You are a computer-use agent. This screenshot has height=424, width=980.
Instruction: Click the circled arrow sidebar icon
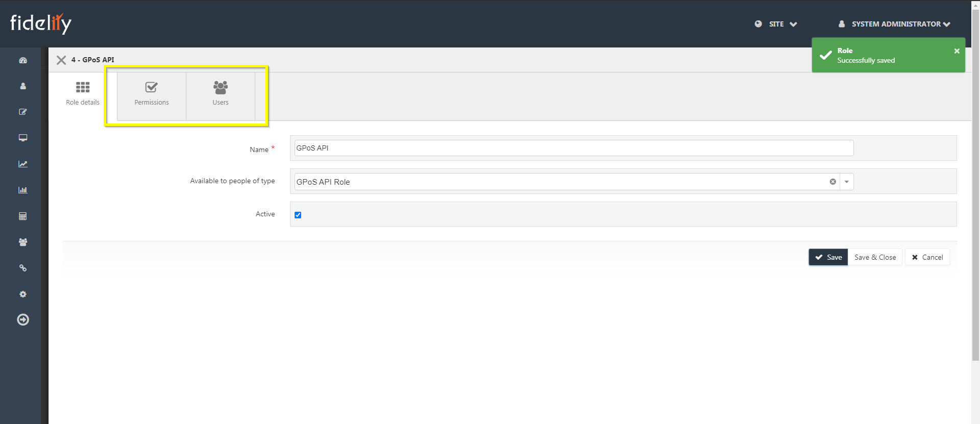[x=23, y=320]
